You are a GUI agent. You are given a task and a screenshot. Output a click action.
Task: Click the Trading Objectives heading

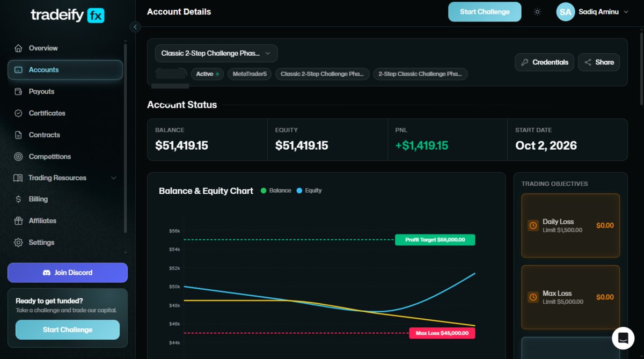point(555,184)
